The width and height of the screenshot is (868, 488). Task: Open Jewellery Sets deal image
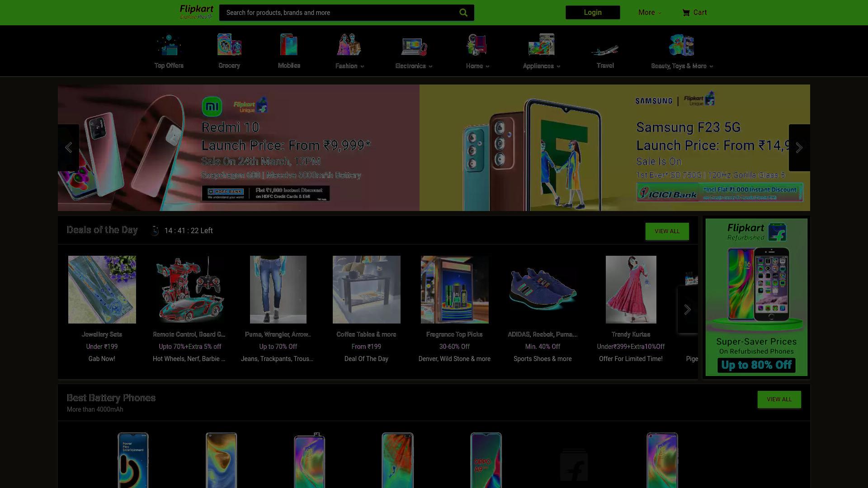coord(102,290)
